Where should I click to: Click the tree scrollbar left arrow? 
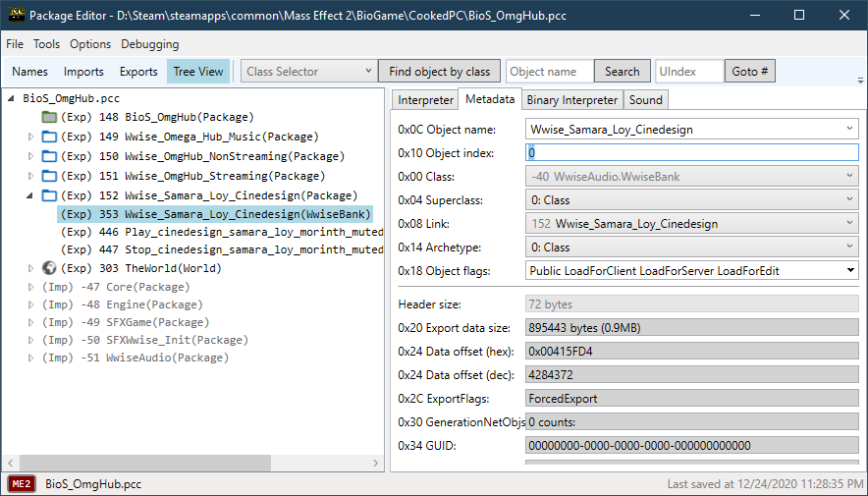click(11, 463)
